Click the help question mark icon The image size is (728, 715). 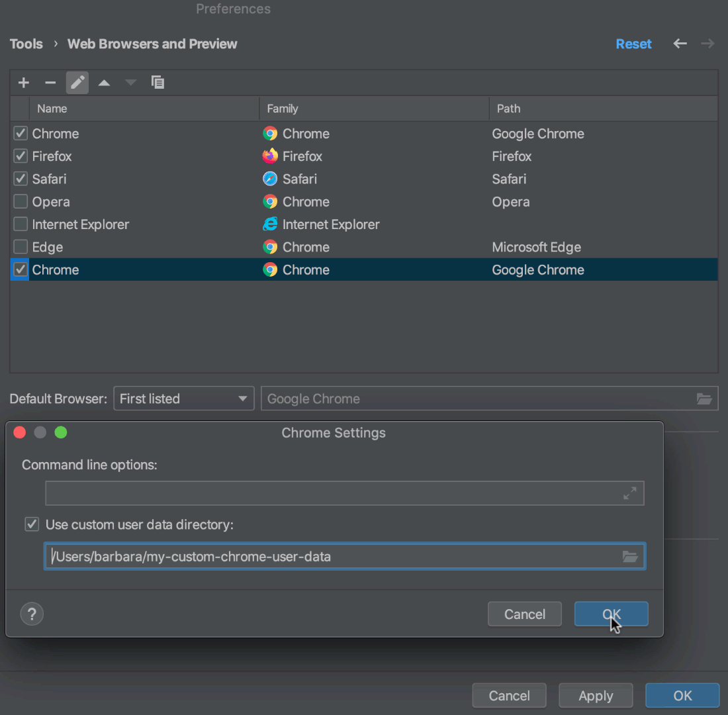[x=32, y=614]
